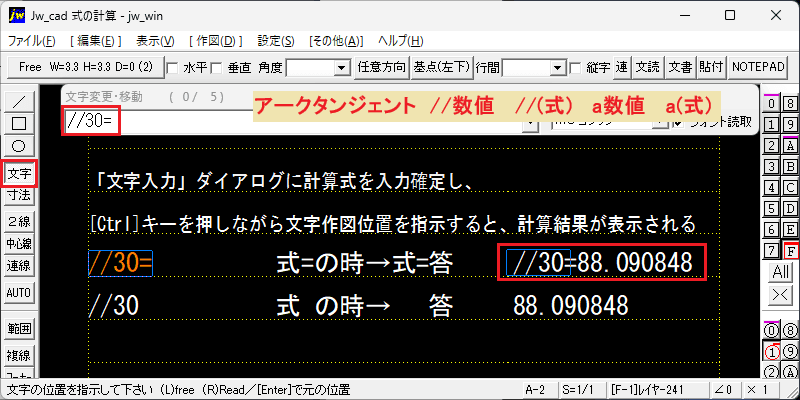
Task: Open the [作図(D)] menu
Action: point(216,41)
